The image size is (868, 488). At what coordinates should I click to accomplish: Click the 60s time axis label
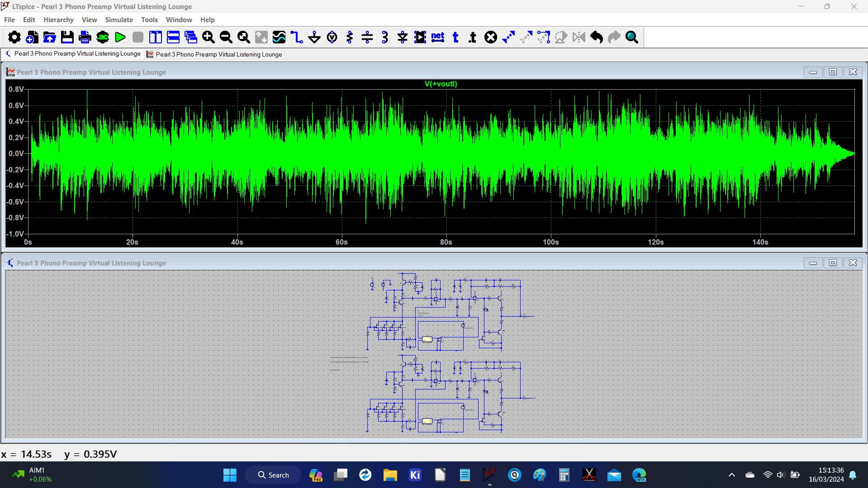point(342,242)
